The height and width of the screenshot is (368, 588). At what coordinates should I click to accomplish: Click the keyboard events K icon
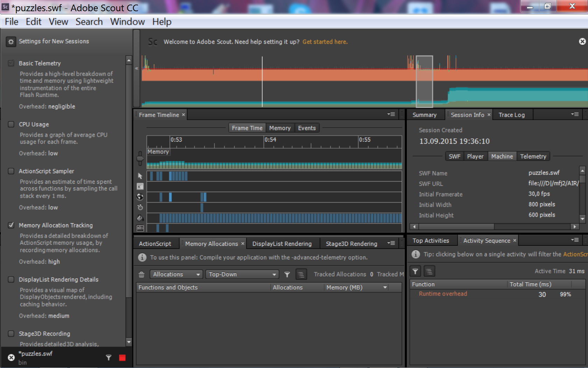point(140,186)
